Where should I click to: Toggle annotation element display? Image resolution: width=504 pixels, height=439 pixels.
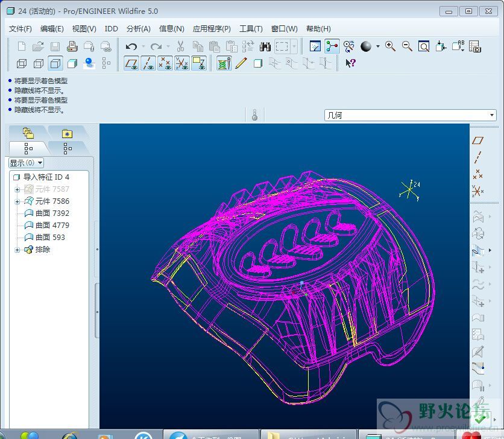[x=199, y=63]
